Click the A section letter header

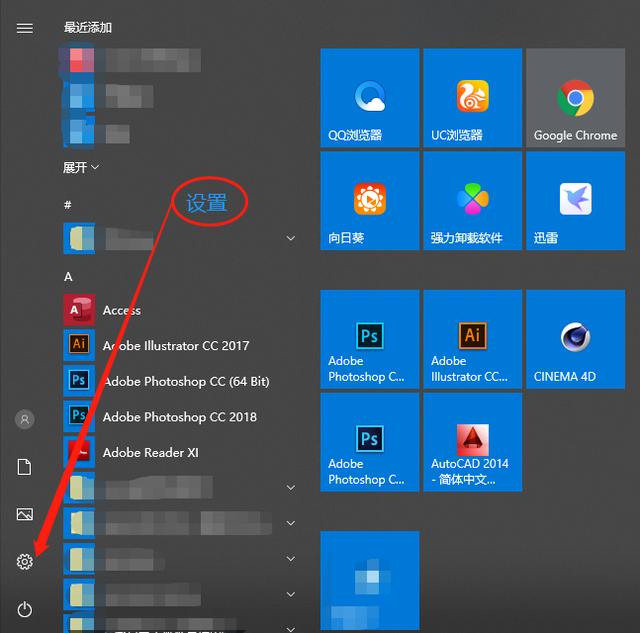[x=68, y=277]
